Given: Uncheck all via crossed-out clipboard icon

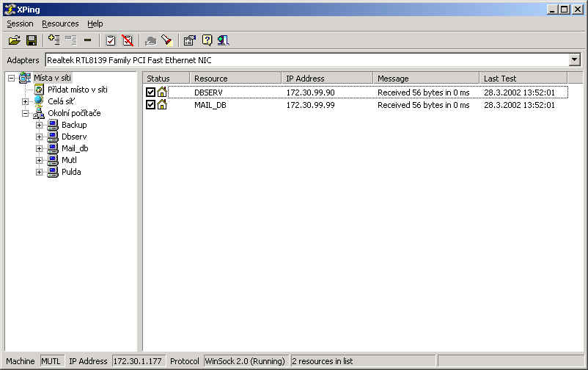Looking at the screenshot, I should click(x=128, y=40).
